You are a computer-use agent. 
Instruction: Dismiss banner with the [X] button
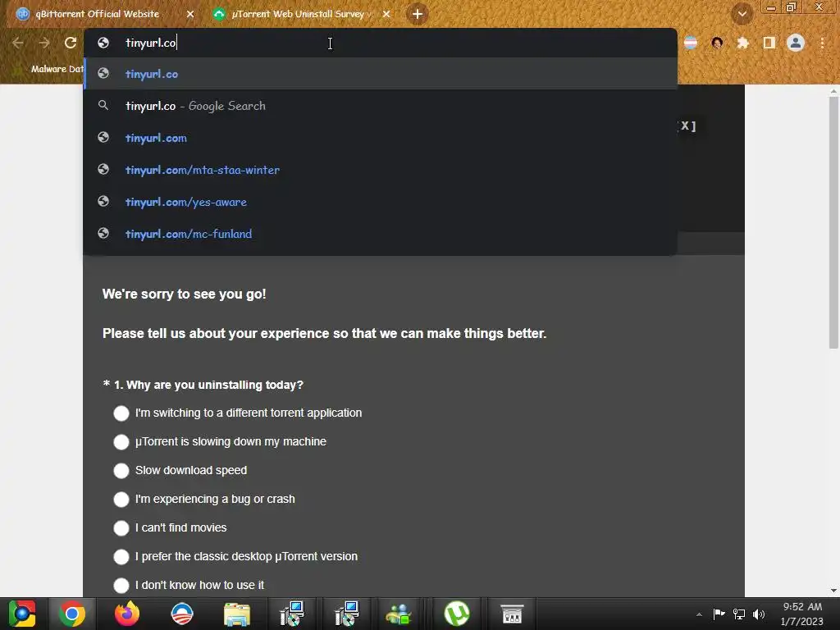(687, 126)
